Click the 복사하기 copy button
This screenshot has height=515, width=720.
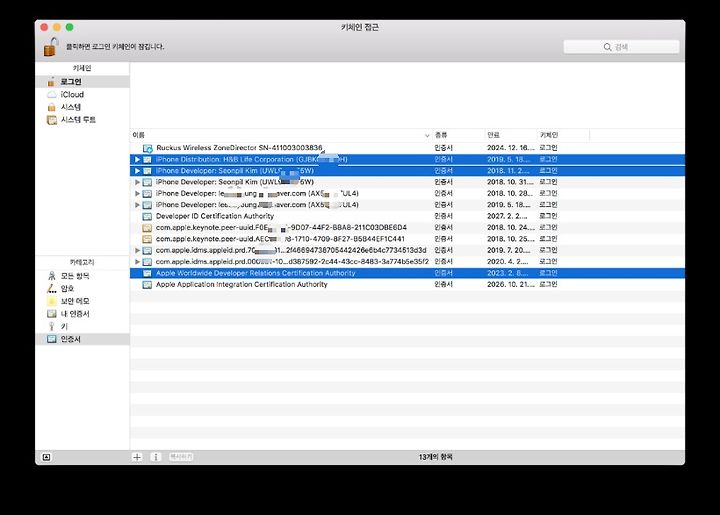(x=181, y=457)
